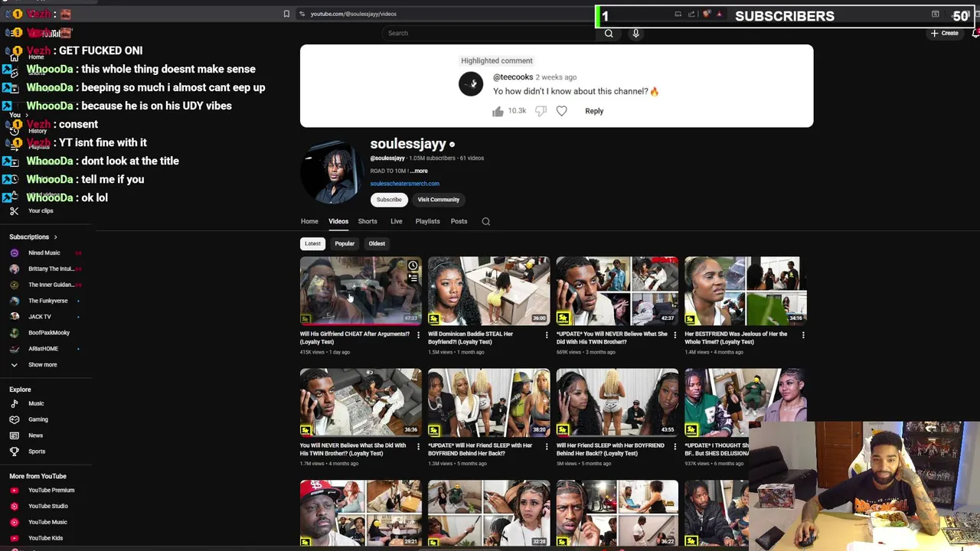The height and width of the screenshot is (551, 980).
Task: Click '*UPDATE* You Will NEVER Believe' video title
Action: (x=612, y=337)
